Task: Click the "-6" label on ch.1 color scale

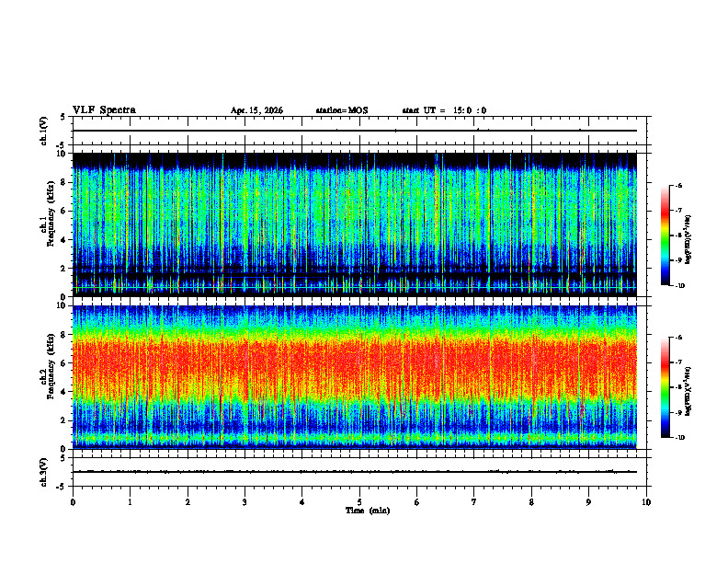Action: [678, 185]
